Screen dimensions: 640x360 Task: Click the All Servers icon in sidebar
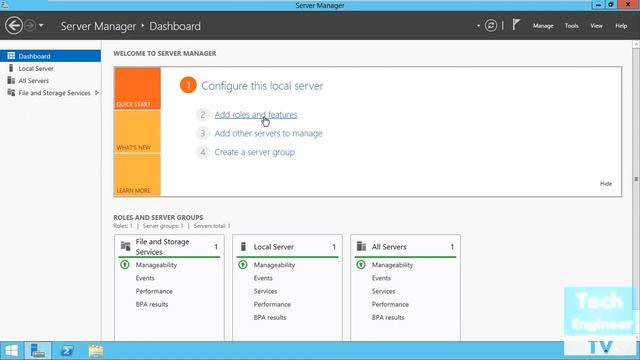[11, 80]
